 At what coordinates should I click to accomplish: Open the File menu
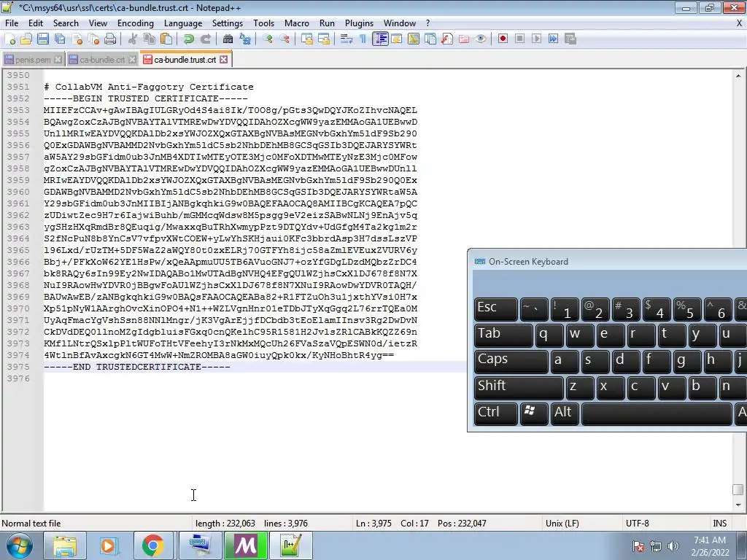click(12, 23)
